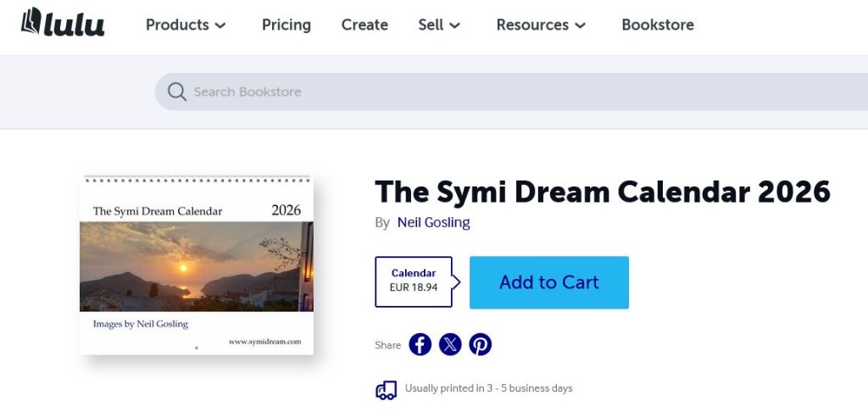This screenshot has width=868, height=418.
Task: Focus the Search Bookstore field
Action: [x=509, y=92]
